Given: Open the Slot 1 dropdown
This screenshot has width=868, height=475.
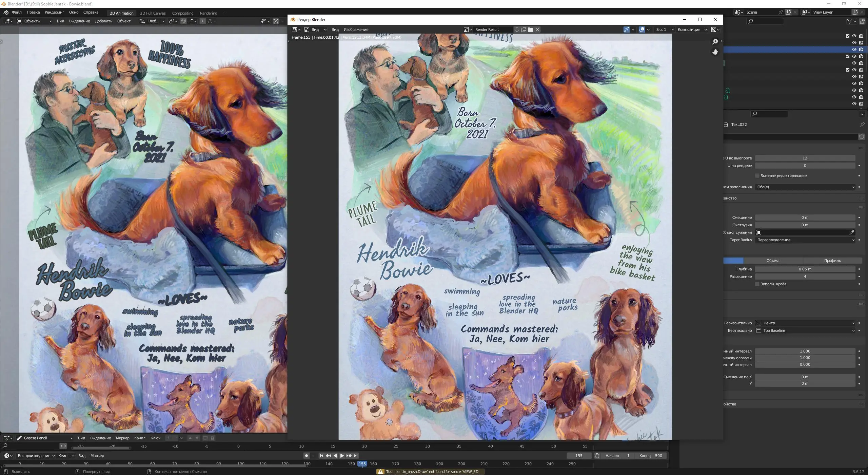Looking at the screenshot, I should coord(664,30).
